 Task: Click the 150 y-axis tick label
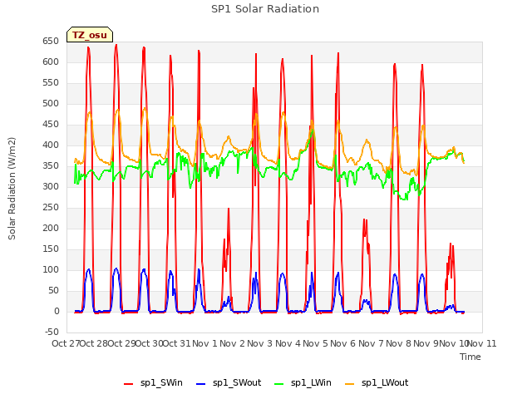tap(51, 249)
